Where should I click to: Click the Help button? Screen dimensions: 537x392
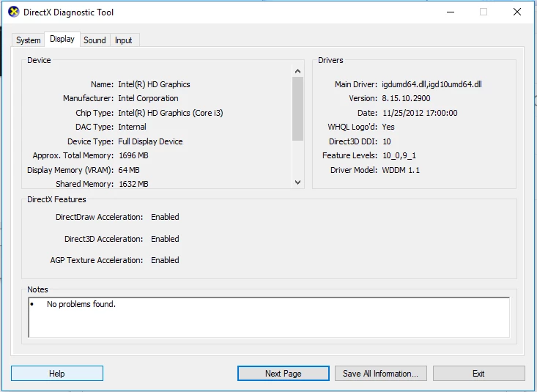(57, 374)
